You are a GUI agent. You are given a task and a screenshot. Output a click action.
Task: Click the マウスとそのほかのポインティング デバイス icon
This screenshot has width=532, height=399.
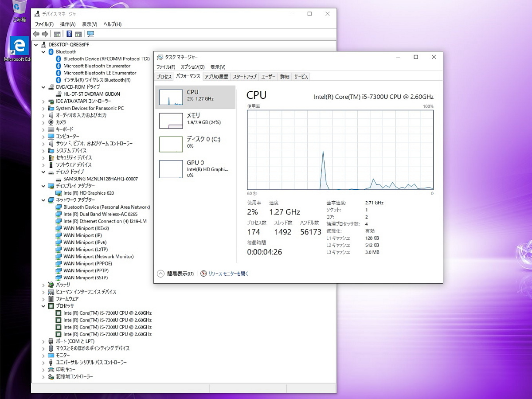pos(51,348)
